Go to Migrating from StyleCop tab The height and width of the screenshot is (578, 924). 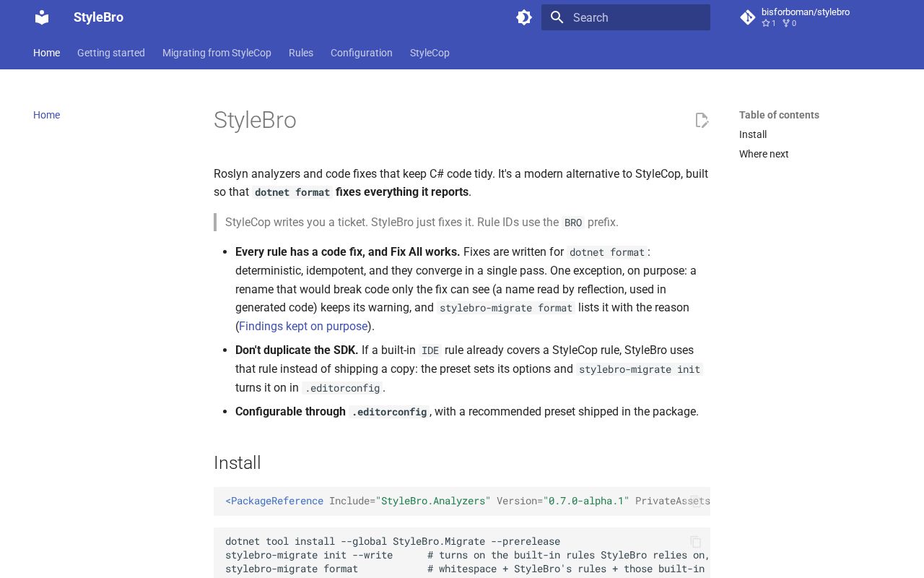pyautogui.click(x=217, y=53)
